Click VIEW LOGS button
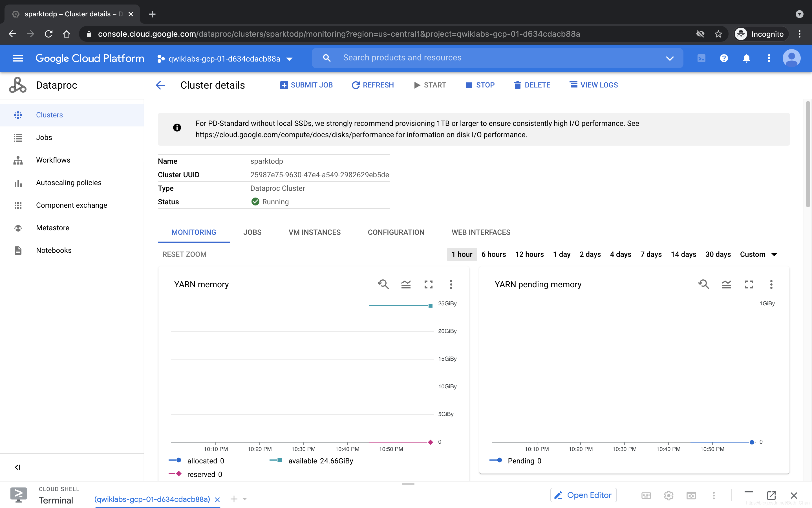 tap(593, 85)
